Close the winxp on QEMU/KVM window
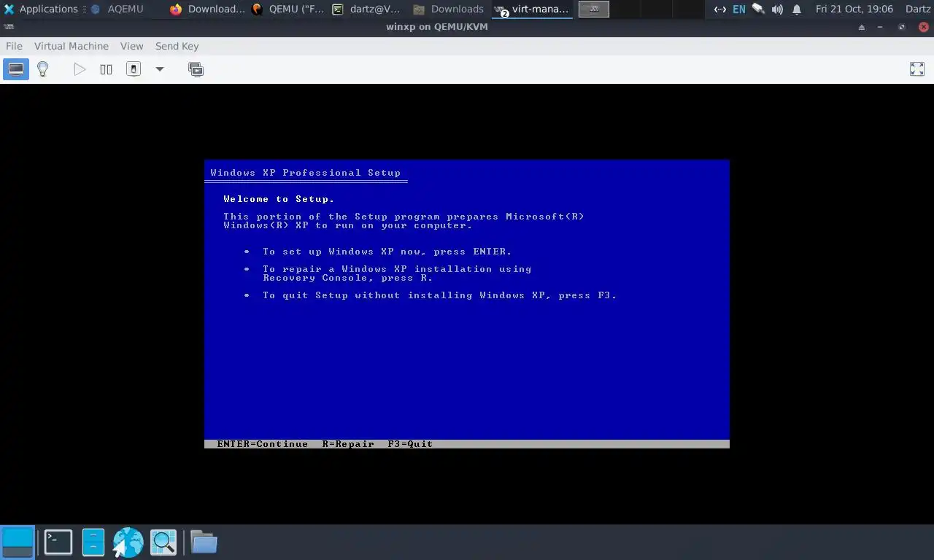 pyautogui.click(x=923, y=27)
